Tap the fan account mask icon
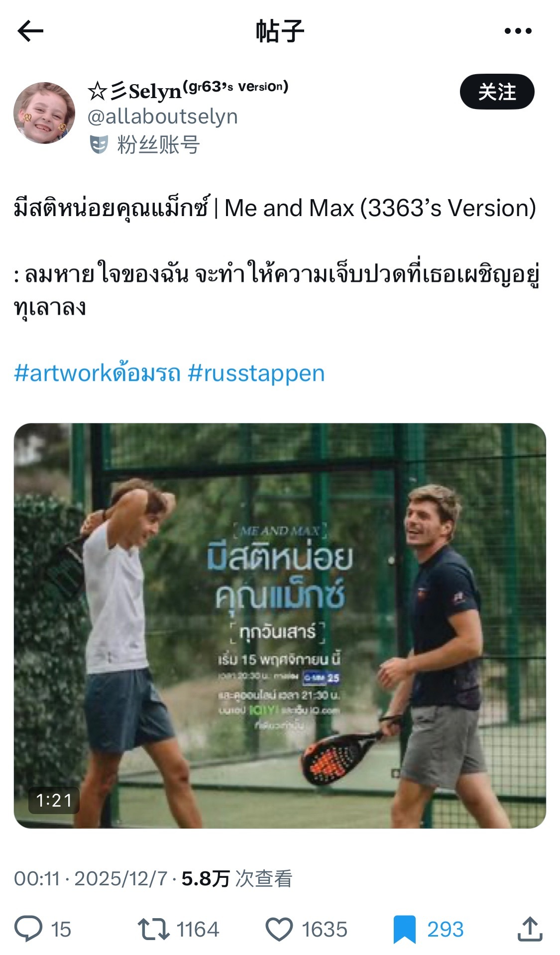560x955 pixels. click(99, 145)
